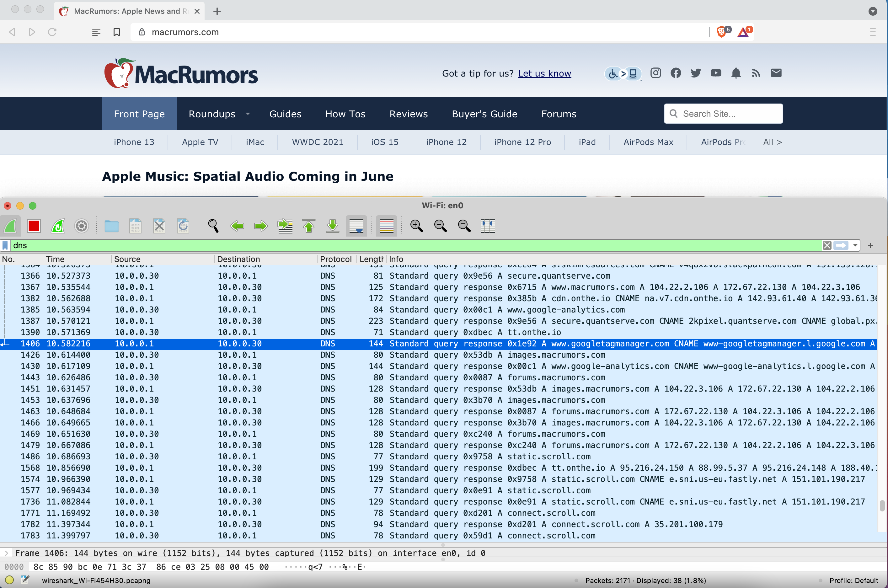The image size is (888, 588).
Task: Reload this capture file icon
Action: [183, 226]
